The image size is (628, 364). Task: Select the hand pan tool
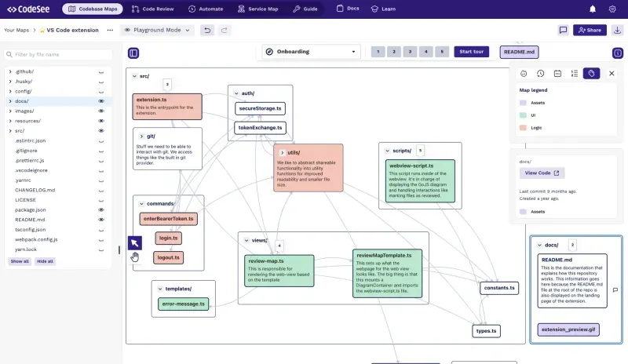(134, 257)
